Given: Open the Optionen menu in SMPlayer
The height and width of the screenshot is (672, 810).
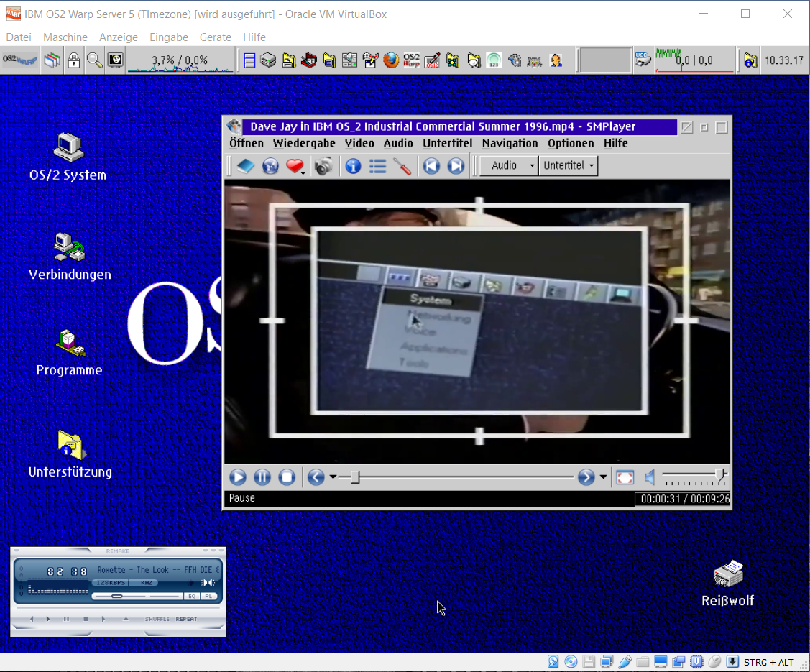Looking at the screenshot, I should [x=571, y=144].
